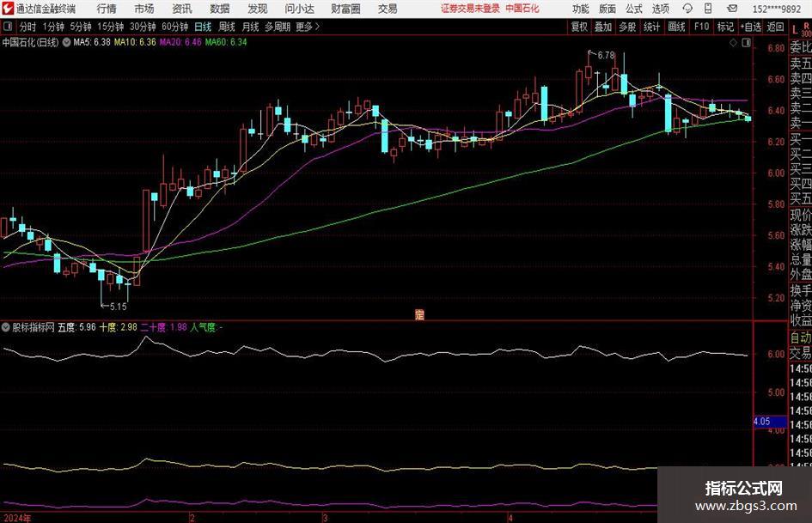Screen dimensions: 812x523
Task: Open F10 company information
Action: tap(701, 27)
